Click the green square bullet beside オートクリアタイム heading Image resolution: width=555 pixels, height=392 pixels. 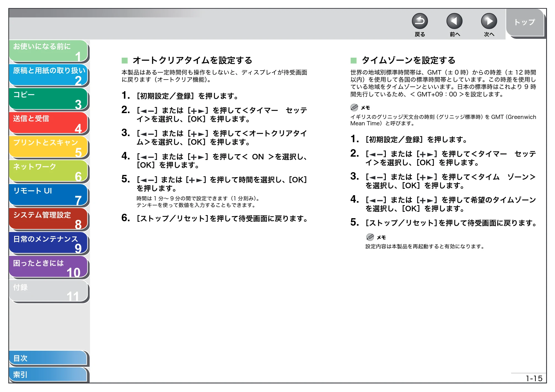tap(125, 60)
